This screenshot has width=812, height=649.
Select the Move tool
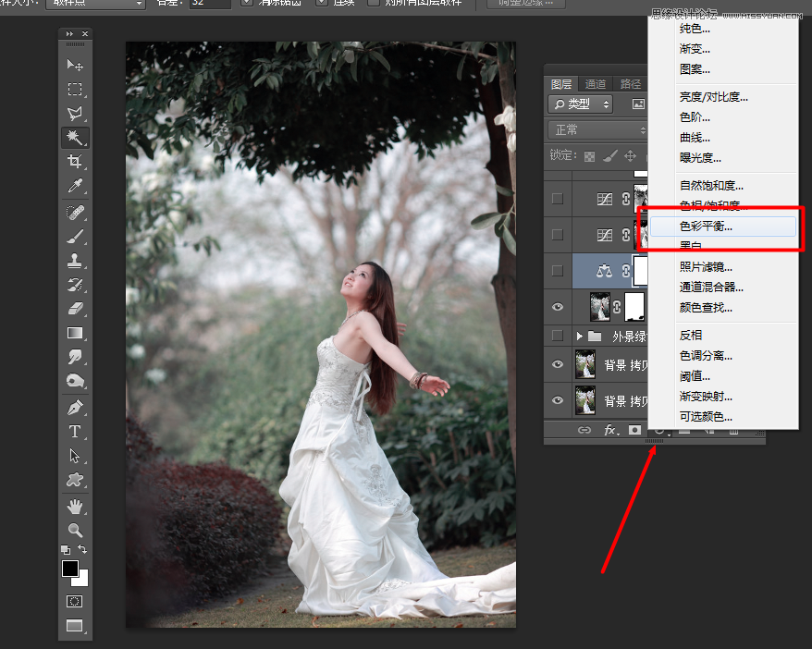[x=75, y=64]
